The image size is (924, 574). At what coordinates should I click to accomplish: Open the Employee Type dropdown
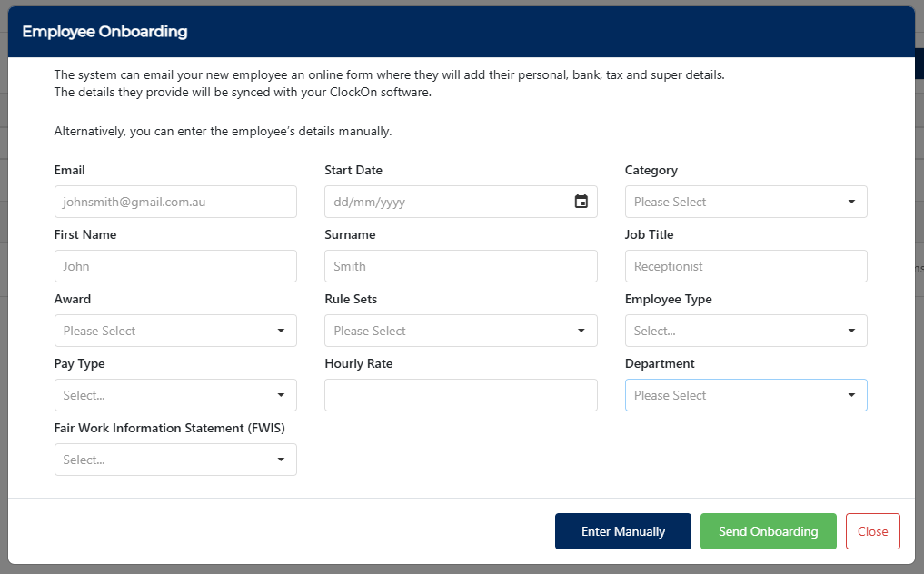[x=745, y=331]
